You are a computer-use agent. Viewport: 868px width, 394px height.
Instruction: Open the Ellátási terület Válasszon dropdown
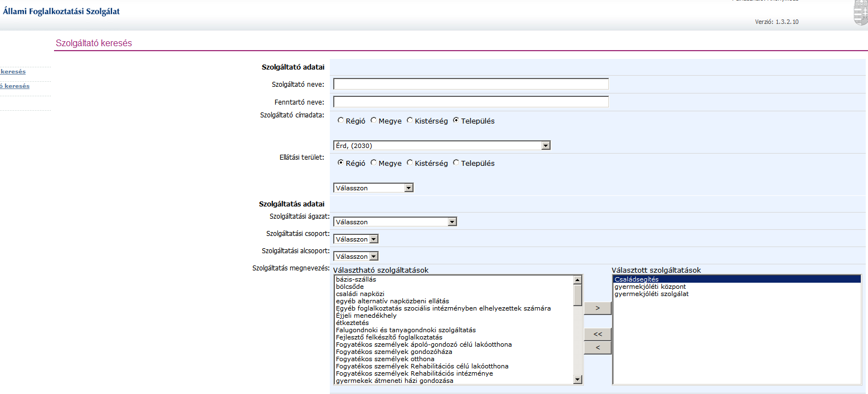[373, 188]
